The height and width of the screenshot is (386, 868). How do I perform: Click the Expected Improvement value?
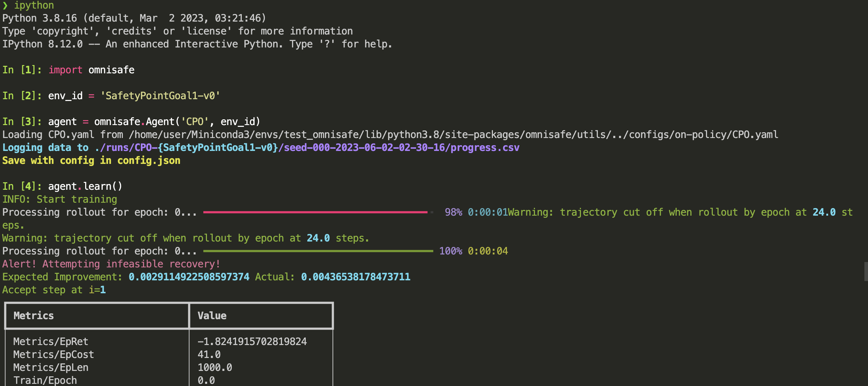pos(188,276)
